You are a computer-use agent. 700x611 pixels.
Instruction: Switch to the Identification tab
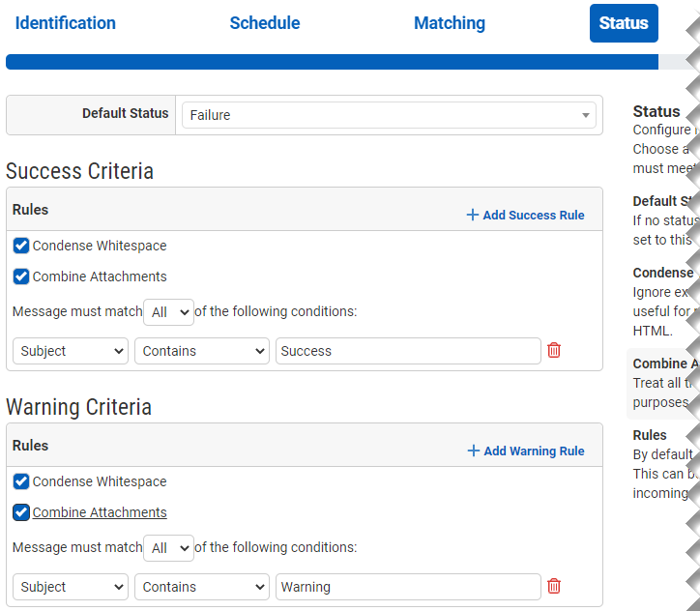tap(65, 23)
